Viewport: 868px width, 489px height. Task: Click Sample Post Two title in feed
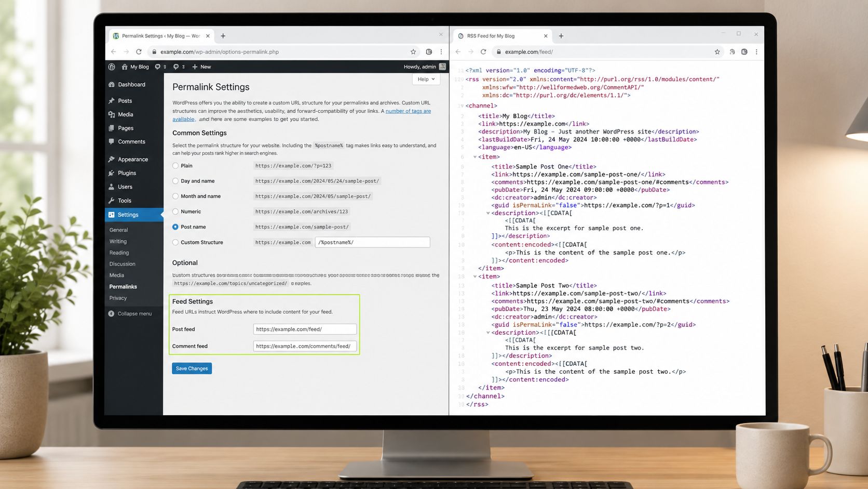[542, 285]
